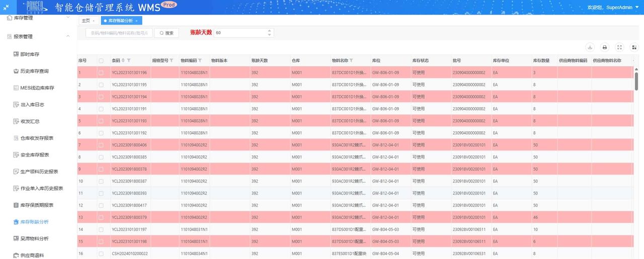Check the box for row YCL2023101301191
The width and height of the screenshot is (644, 259).
[x=101, y=109]
